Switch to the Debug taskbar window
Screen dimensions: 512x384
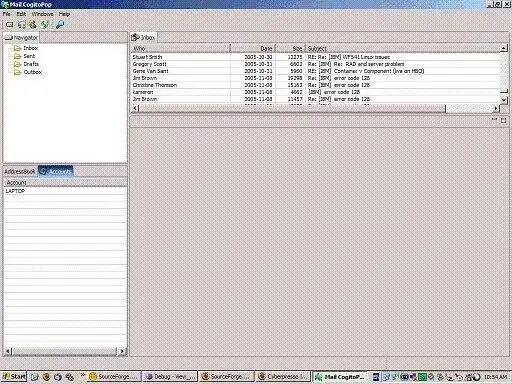pos(170,377)
